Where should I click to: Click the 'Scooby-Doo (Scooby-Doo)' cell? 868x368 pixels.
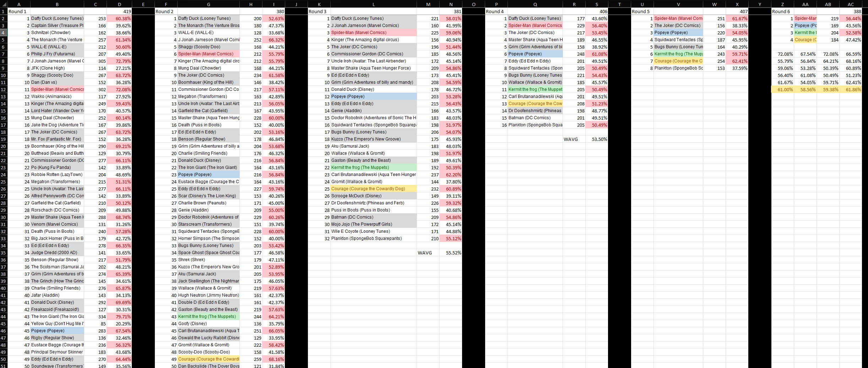208,352
